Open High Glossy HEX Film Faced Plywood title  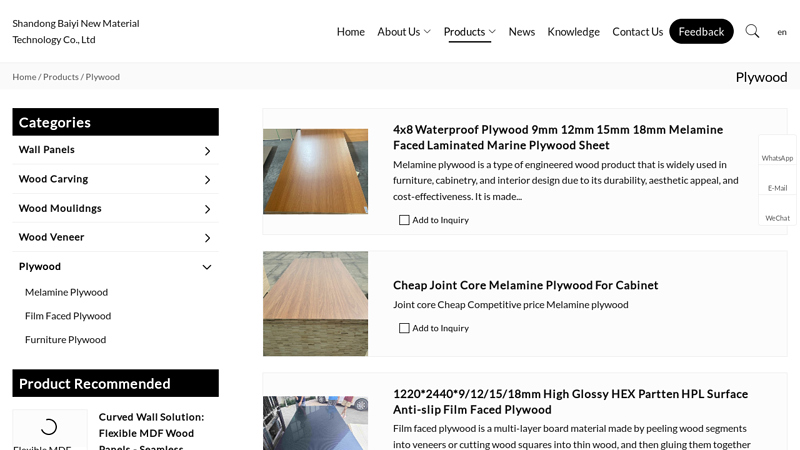tap(570, 402)
